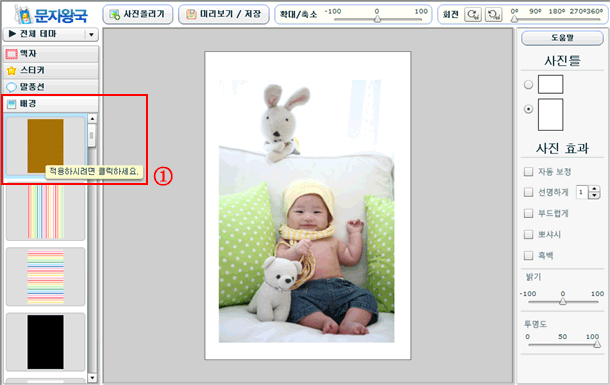Enable the 뽀샤시 glow checkbox

[528, 234]
